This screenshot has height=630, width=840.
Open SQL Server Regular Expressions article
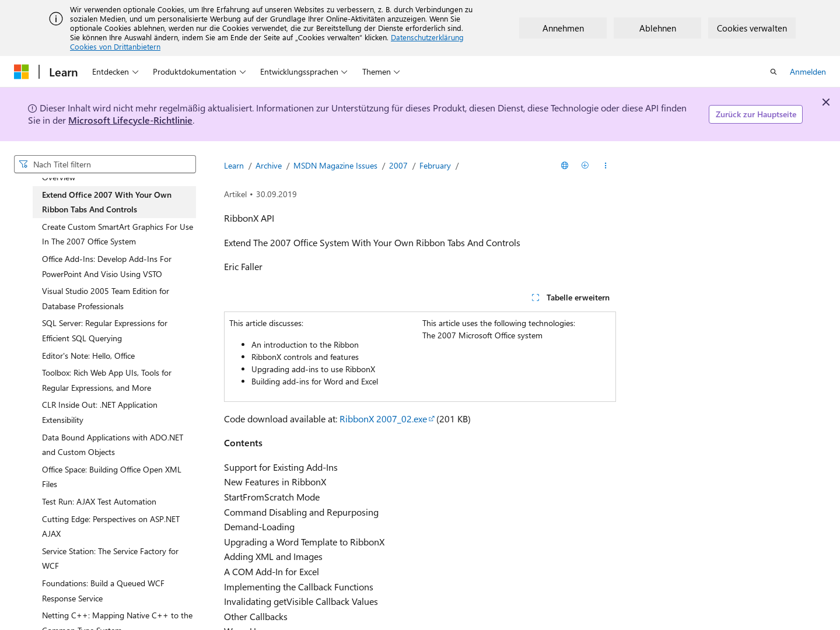tap(114, 331)
